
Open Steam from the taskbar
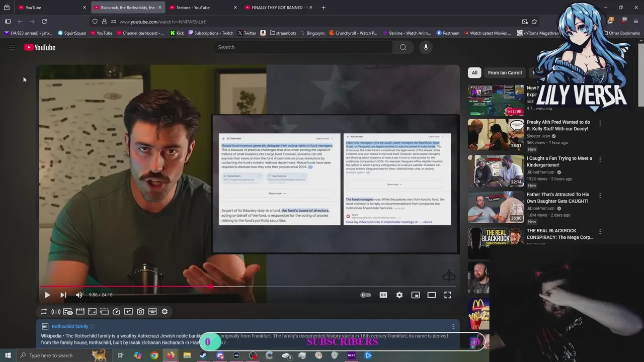203,355
